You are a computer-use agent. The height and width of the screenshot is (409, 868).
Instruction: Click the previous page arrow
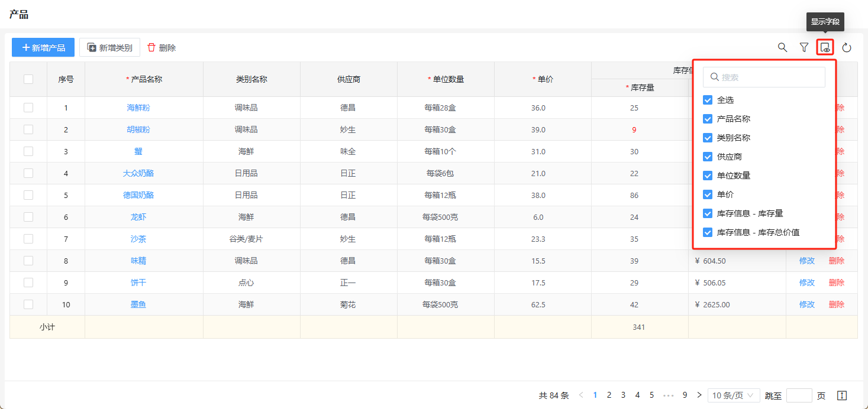click(581, 395)
